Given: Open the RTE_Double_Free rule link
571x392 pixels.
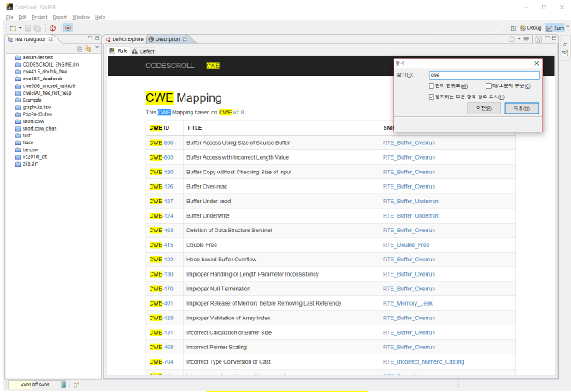Looking at the screenshot, I should (x=406, y=245).
